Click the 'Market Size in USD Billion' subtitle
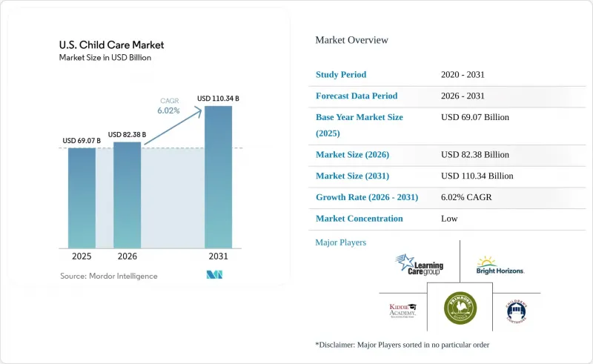 105,58
